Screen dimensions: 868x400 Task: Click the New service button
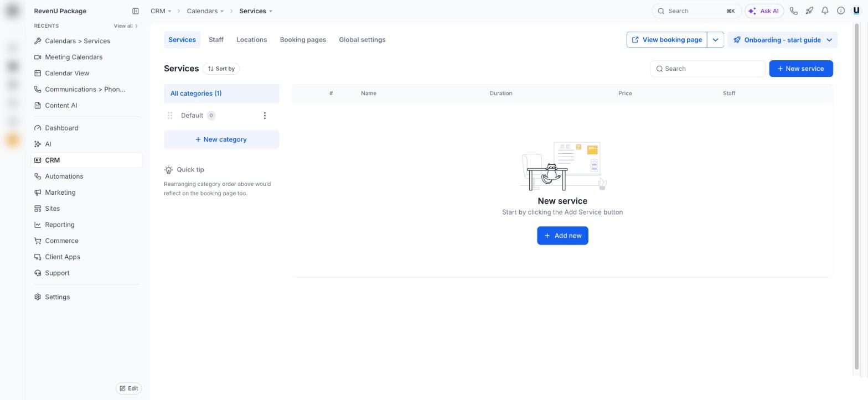800,69
